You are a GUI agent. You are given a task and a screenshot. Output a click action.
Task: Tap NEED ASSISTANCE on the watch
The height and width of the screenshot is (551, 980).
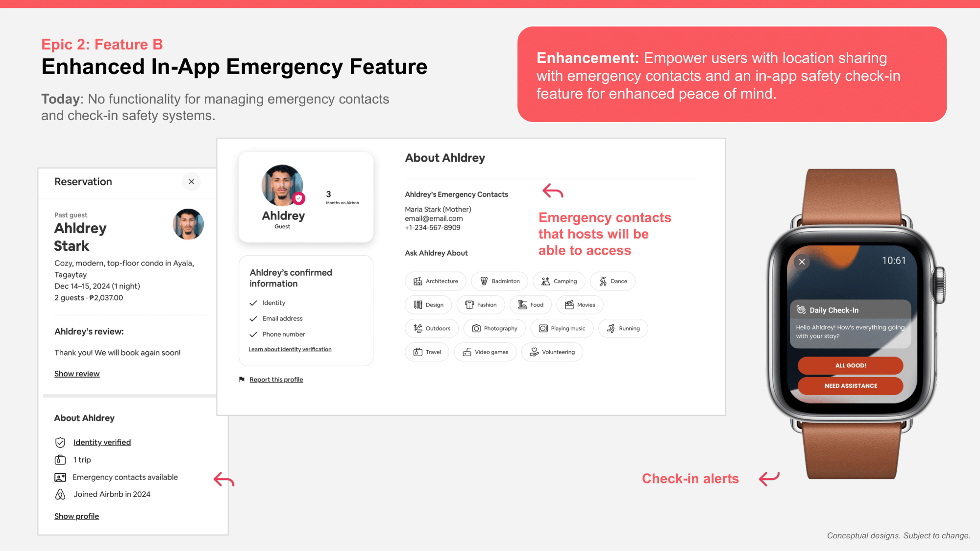pos(850,386)
